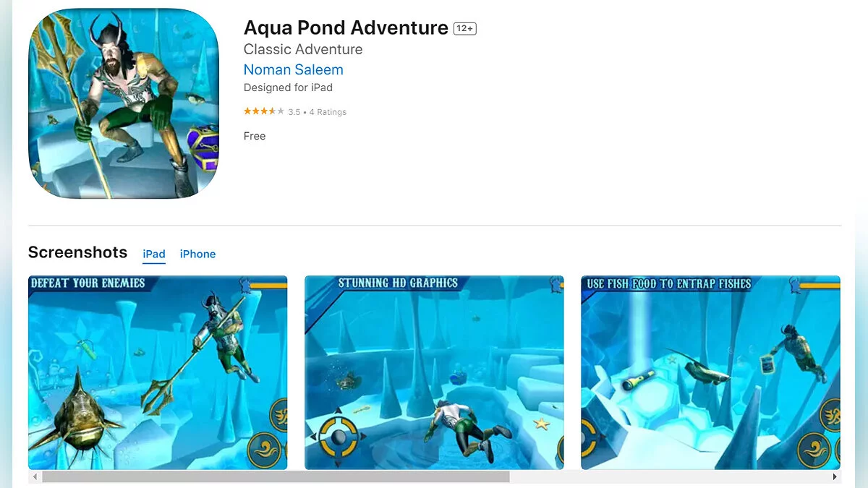Switch to the iPad screenshots tab
Viewport: 868px width, 488px height.
(x=154, y=254)
